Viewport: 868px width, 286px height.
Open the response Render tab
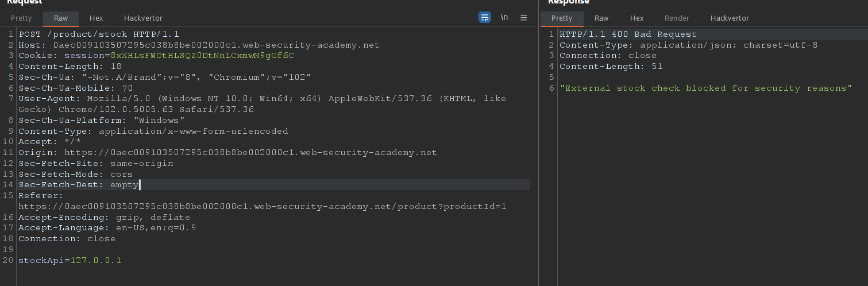click(x=677, y=18)
